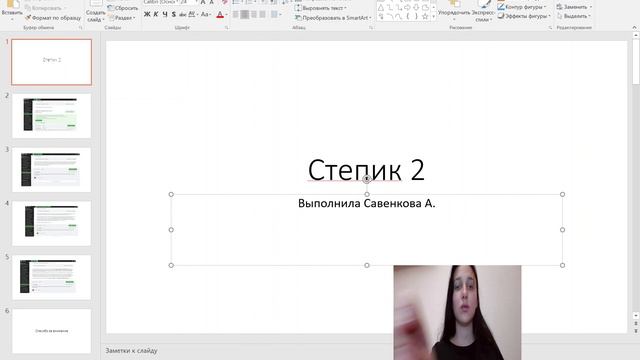
Task: Select the elbow connector shape
Action: coord(390,8)
